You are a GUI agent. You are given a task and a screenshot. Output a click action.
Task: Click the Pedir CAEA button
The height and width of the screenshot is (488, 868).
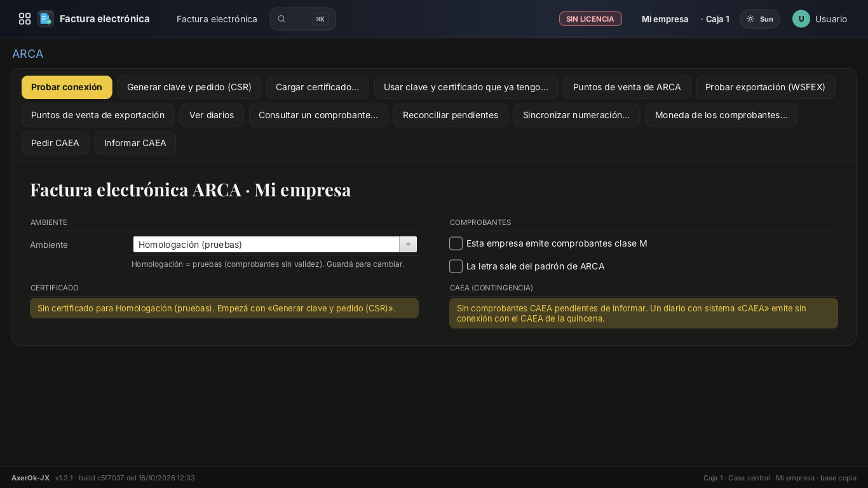55,143
